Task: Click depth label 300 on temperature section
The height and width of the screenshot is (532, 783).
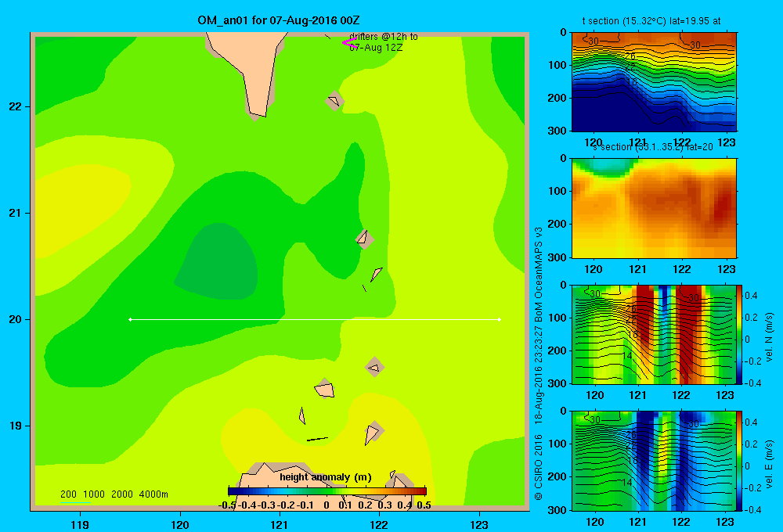Action: click(557, 131)
